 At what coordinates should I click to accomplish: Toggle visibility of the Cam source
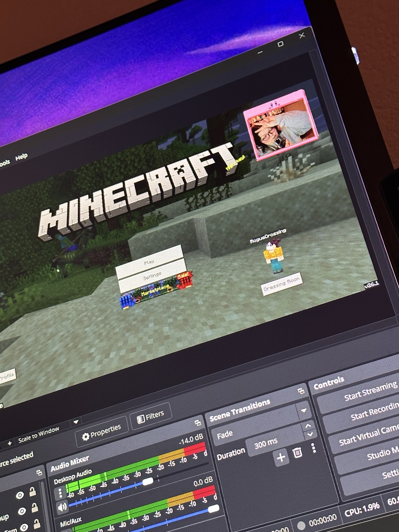tap(24, 527)
